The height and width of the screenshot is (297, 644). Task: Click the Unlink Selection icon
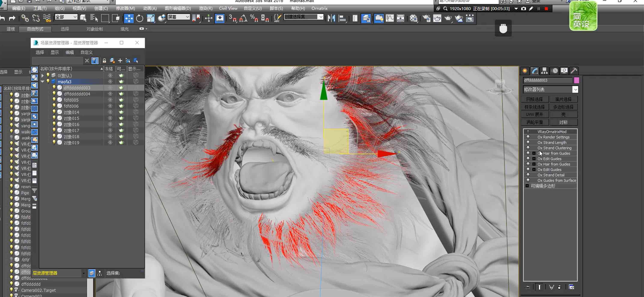[36, 18]
